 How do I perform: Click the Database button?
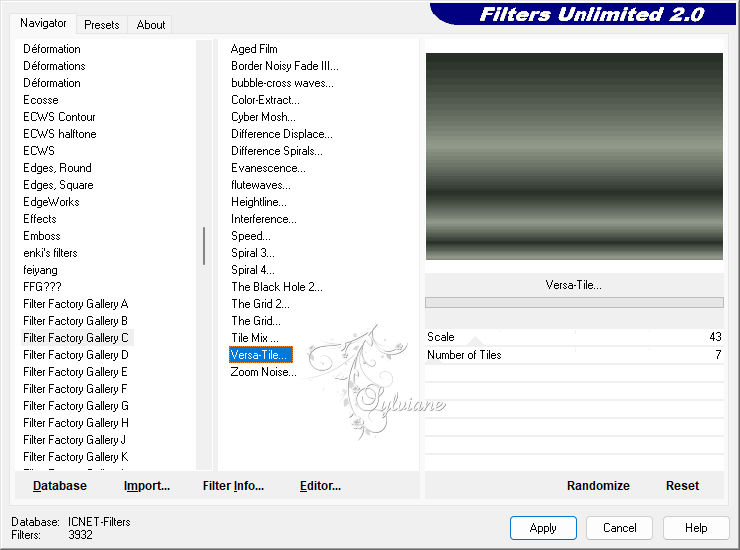tap(60, 486)
